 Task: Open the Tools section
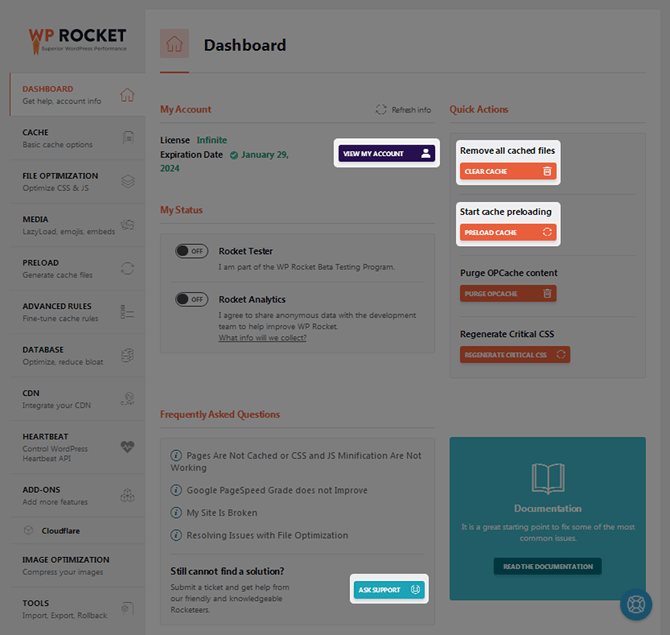coord(78,609)
